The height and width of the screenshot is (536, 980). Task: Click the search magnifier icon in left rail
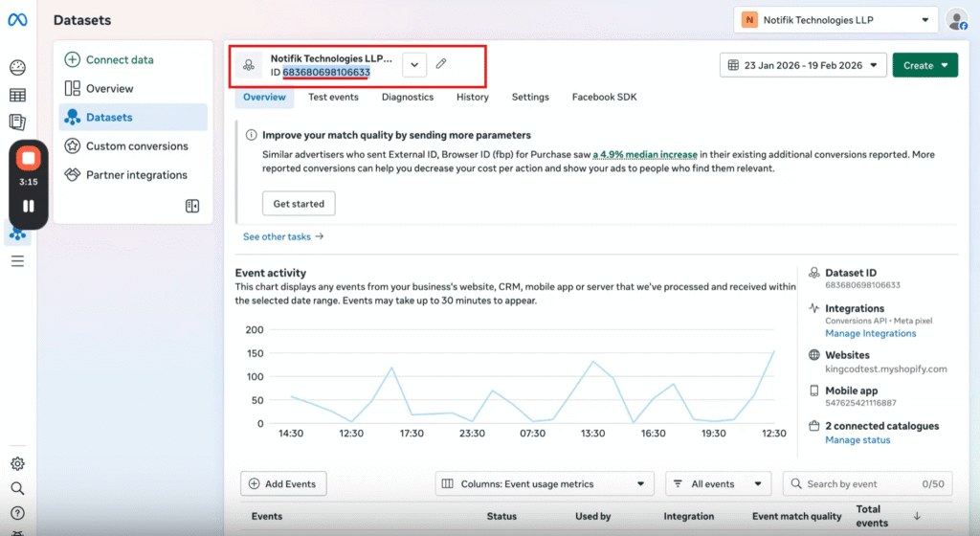pos(17,488)
